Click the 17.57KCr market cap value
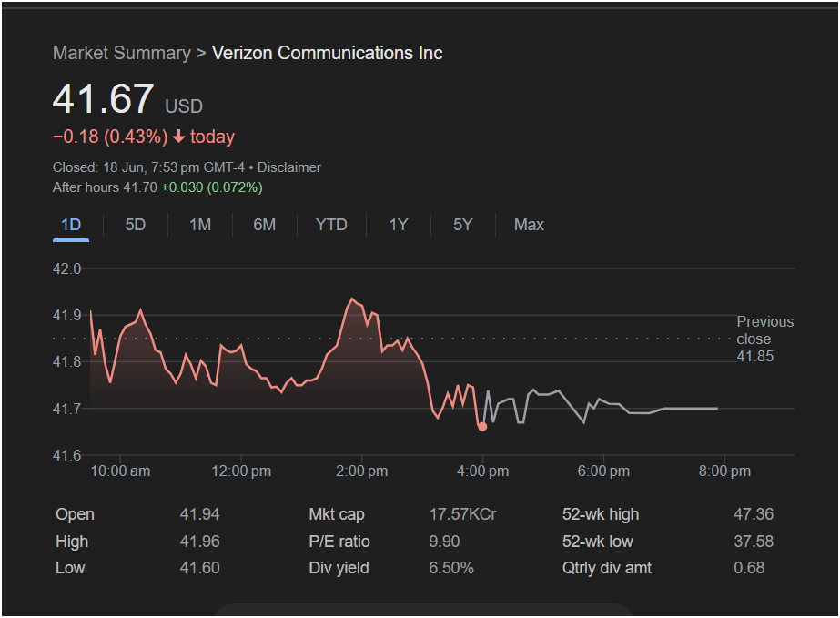This screenshot has height=618, width=840. (x=463, y=514)
